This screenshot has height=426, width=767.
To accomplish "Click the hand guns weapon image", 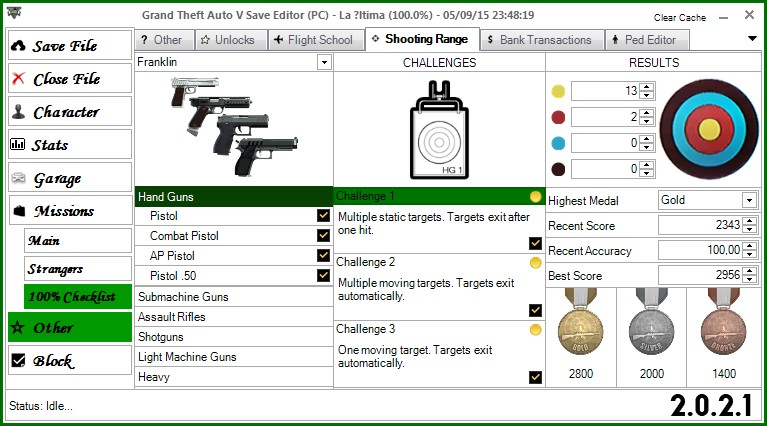I will point(234,126).
